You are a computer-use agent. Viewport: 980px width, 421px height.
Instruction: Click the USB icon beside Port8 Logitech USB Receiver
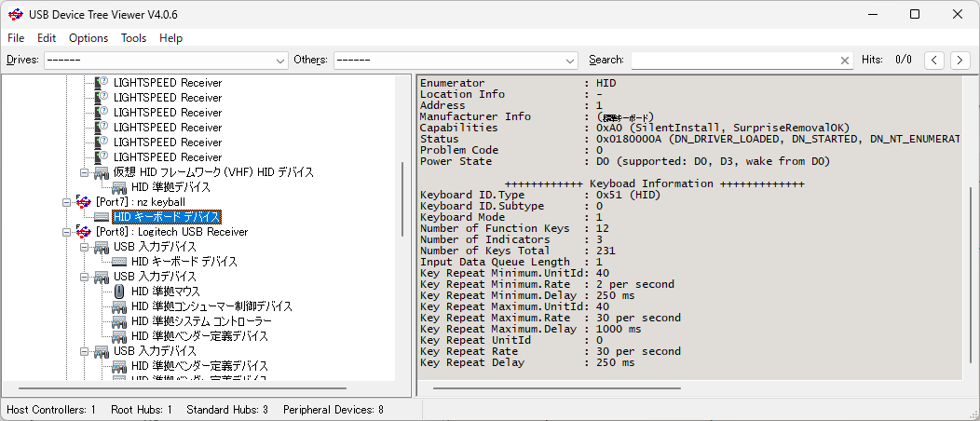[84, 232]
